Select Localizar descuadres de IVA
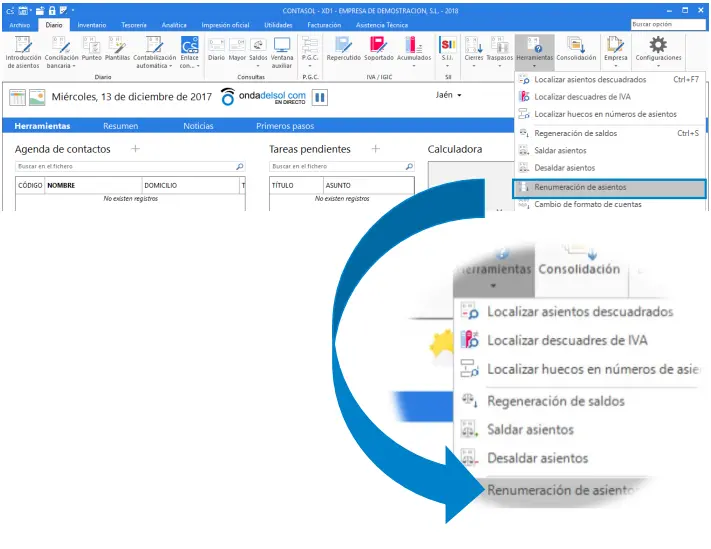The height and width of the screenshot is (549, 711). [x=610, y=97]
